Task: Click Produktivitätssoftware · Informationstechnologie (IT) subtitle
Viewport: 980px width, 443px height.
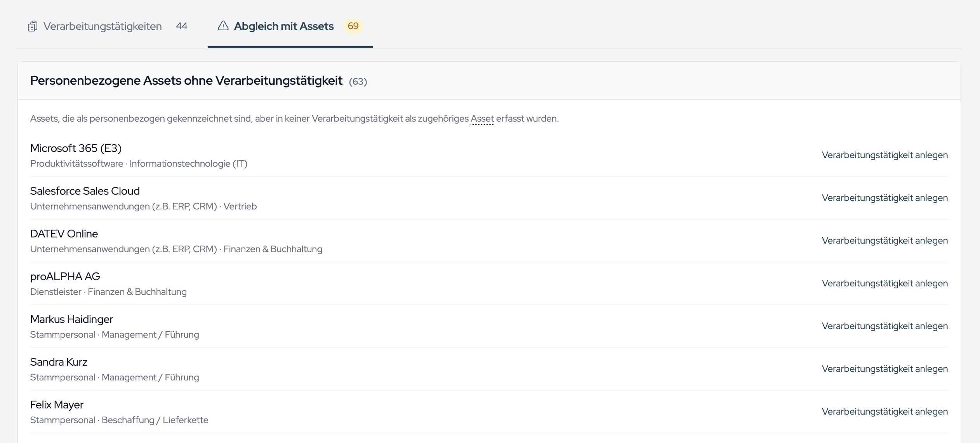Action: [x=139, y=164]
